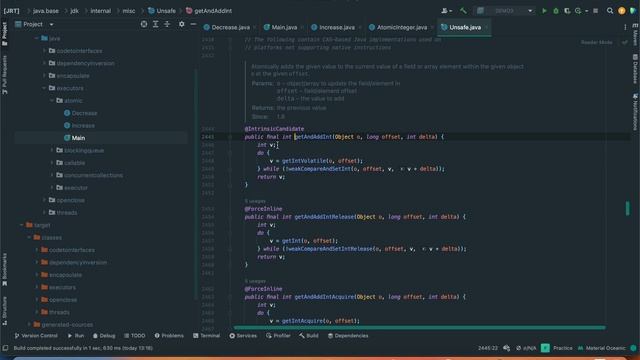Image resolution: width=640 pixels, height=360 pixels.
Task: Click Select Opened File target icon
Action: [x=144, y=24]
